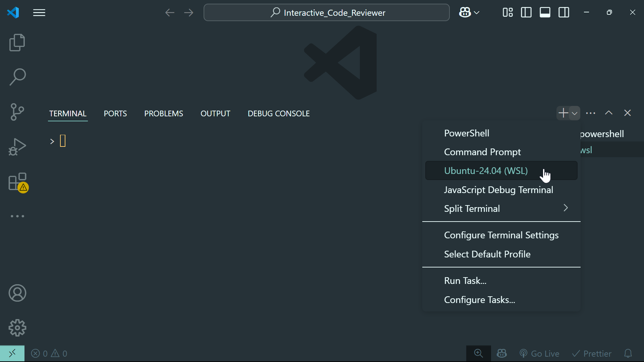
Task: Select the wsl terminal instance
Action: 612,150
